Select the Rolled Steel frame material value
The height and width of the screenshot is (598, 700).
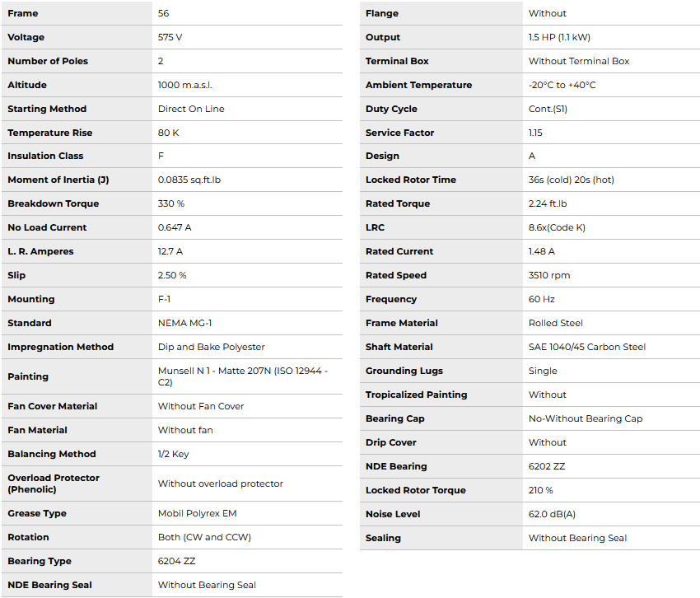click(x=556, y=323)
